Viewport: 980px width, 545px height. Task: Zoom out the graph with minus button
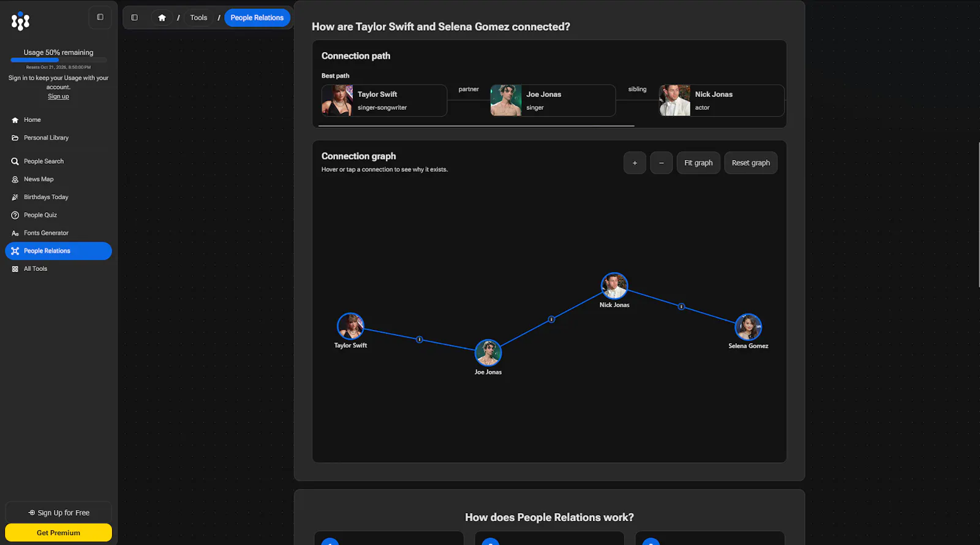point(661,163)
